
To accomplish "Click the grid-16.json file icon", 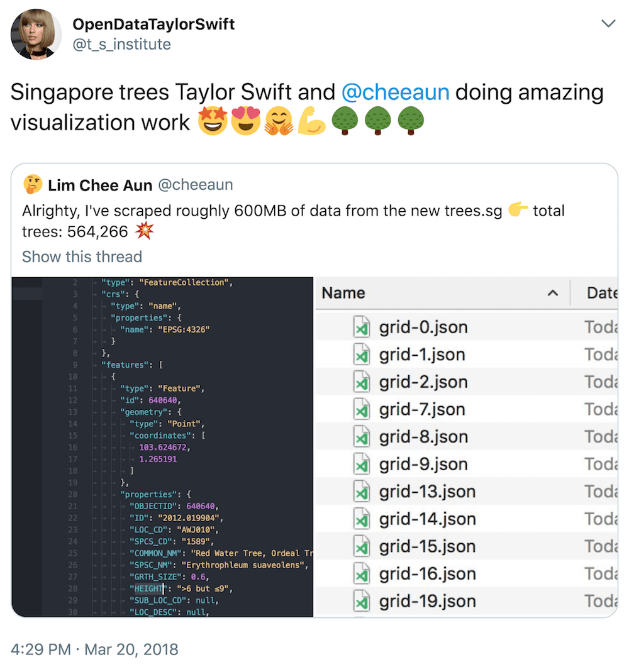I will click(362, 574).
